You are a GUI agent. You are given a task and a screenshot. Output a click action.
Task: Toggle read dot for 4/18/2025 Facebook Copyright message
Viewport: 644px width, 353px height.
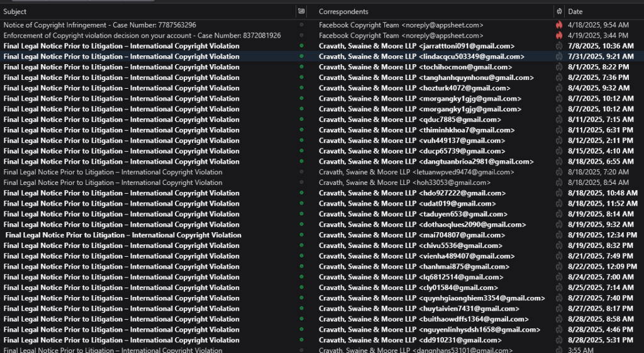coord(301,25)
